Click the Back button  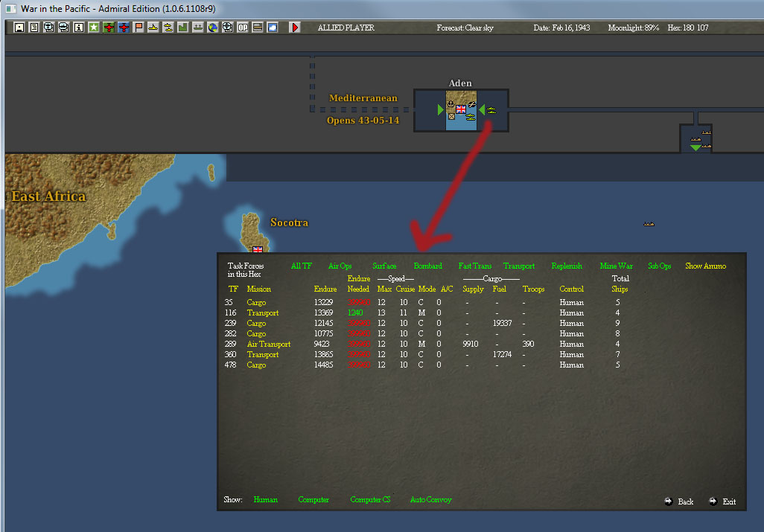678,501
